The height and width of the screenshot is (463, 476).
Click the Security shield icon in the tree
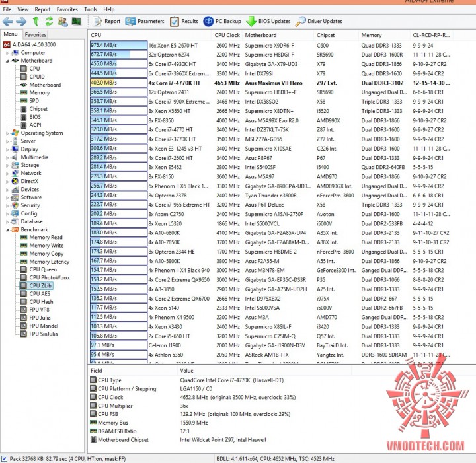(15, 205)
